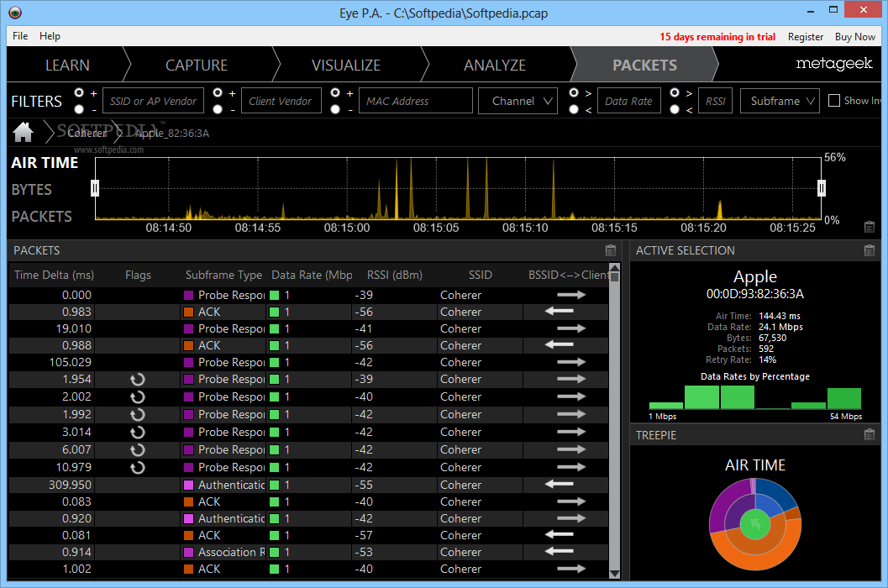Click purple subframe square on 19.010 row
This screenshot has width=888, height=588.
(188, 328)
